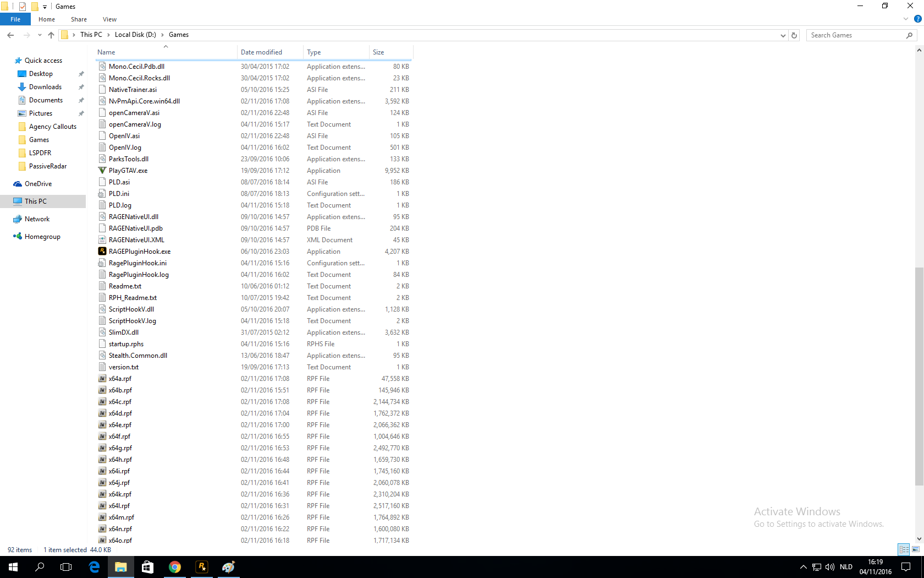Switch to the Share ribbon tab
Viewport: 924px width, 578px height.
(x=79, y=19)
